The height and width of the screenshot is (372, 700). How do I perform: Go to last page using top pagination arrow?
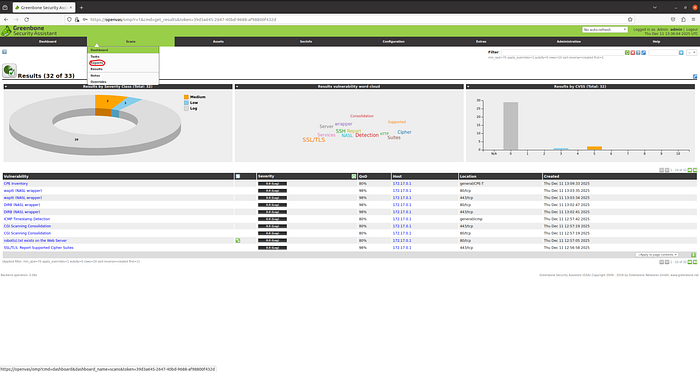(x=695, y=170)
